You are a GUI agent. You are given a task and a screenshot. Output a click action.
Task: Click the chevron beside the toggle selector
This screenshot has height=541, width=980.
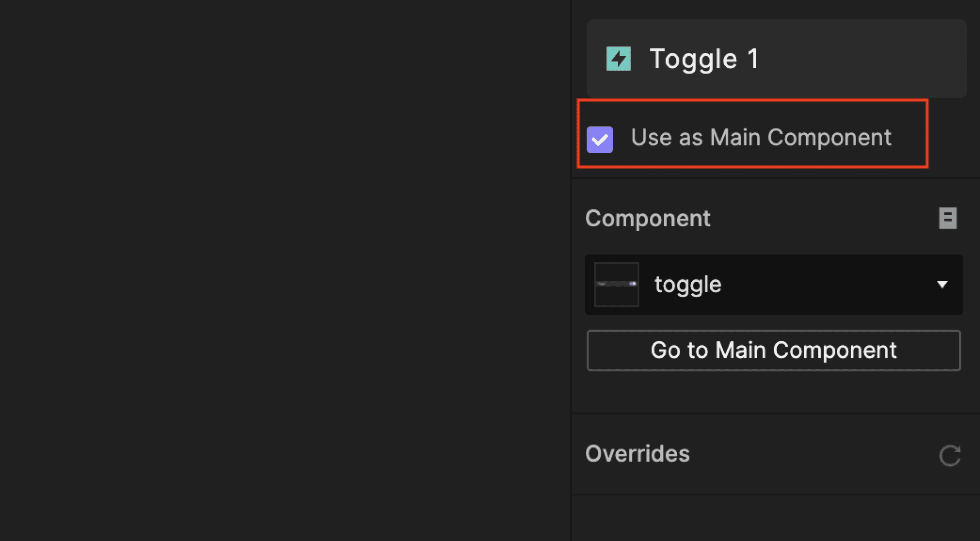[943, 284]
